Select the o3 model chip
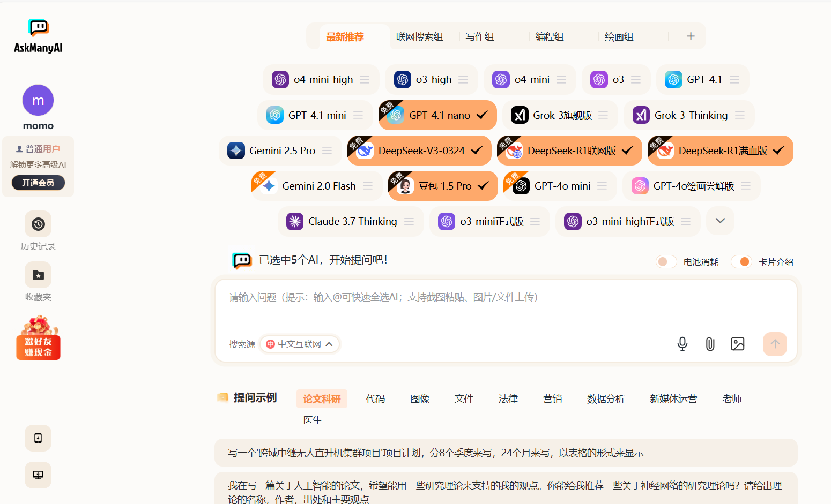 coord(615,79)
